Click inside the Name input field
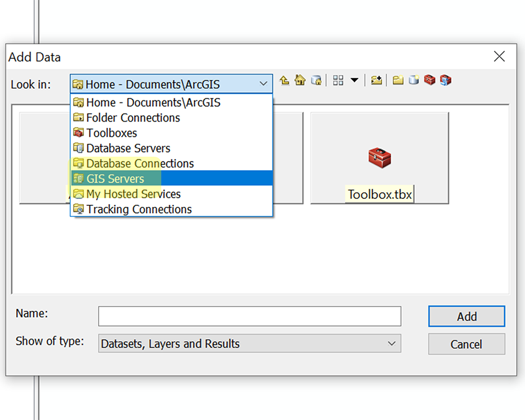Image resolution: width=525 pixels, height=420 pixels. coord(249,316)
